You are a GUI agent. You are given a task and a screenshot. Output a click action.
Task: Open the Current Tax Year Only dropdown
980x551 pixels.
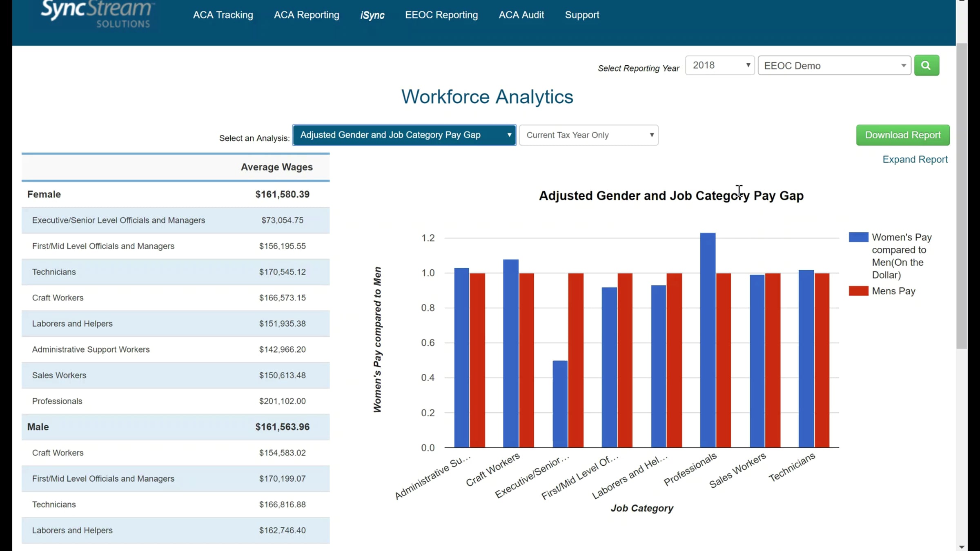coord(588,135)
